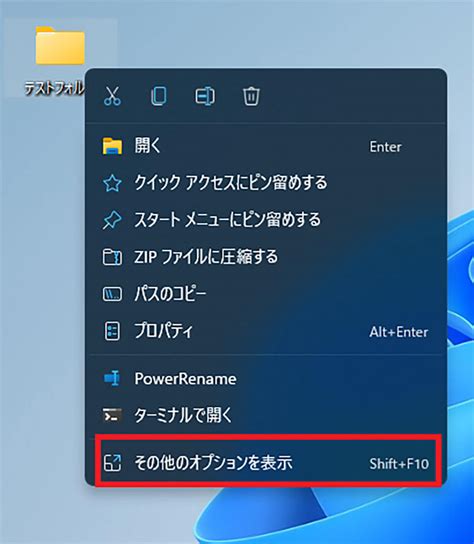Click the terminal prompt icon

click(x=112, y=415)
